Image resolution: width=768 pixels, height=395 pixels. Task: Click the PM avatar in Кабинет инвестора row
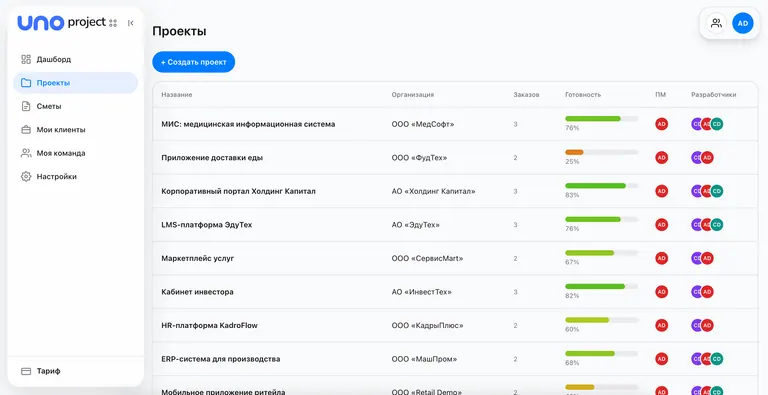662,292
